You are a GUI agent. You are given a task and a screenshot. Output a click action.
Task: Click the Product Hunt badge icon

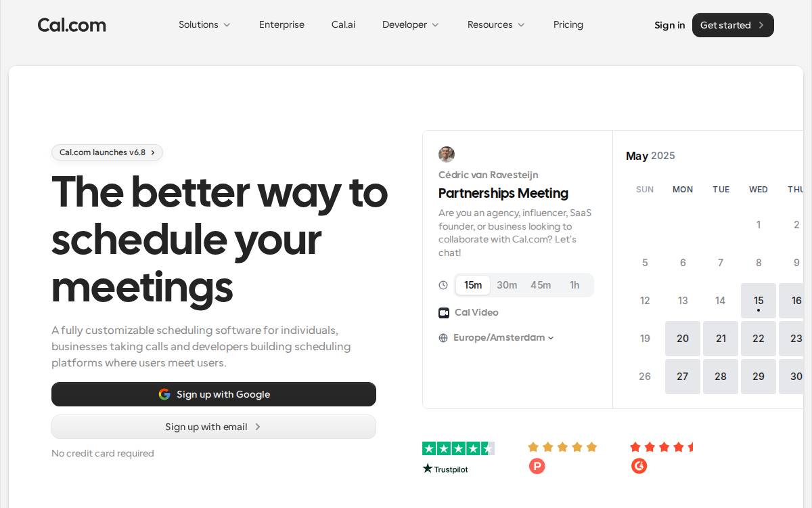click(537, 466)
